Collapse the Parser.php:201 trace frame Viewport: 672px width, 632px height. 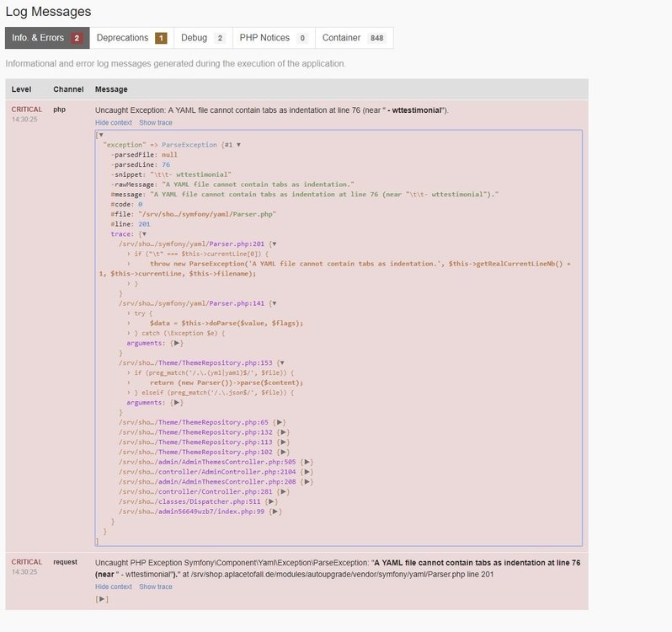pos(275,244)
